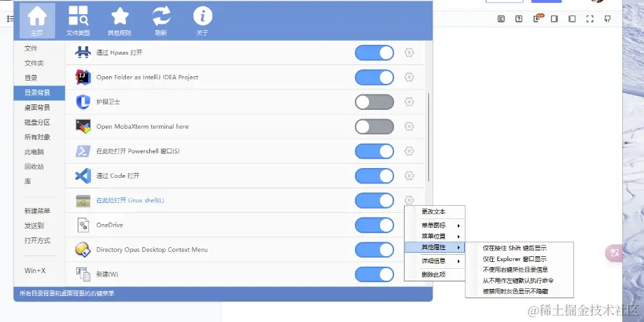Select 仅在 Explorer 窗口显示 option
Viewport: 644px width, 322px height.
coord(519,259)
